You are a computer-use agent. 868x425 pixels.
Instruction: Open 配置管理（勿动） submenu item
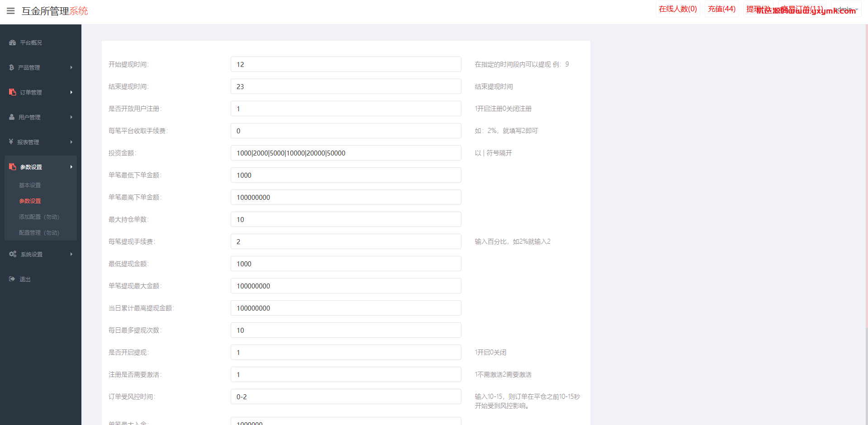pos(39,233)
